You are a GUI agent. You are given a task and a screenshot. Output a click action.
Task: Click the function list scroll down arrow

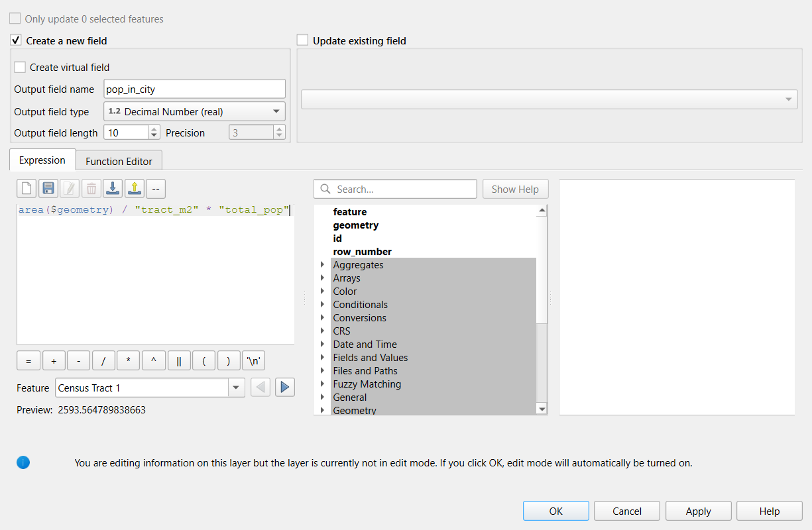point(542,409)
